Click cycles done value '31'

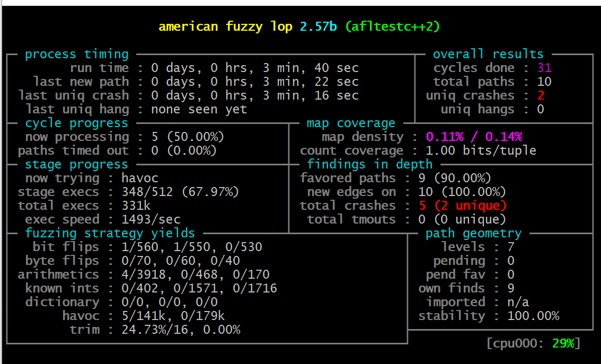(x=544, y=68)
